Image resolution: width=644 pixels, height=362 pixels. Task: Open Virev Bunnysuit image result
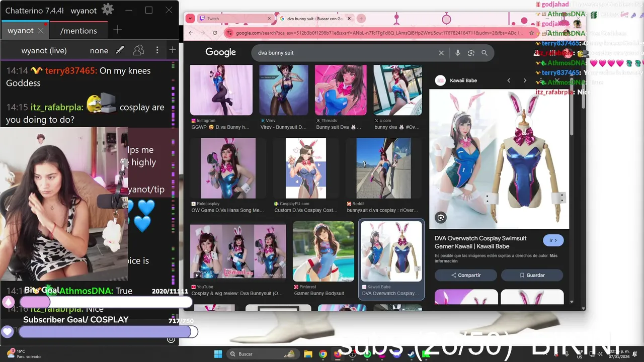[x=283, y=97]
